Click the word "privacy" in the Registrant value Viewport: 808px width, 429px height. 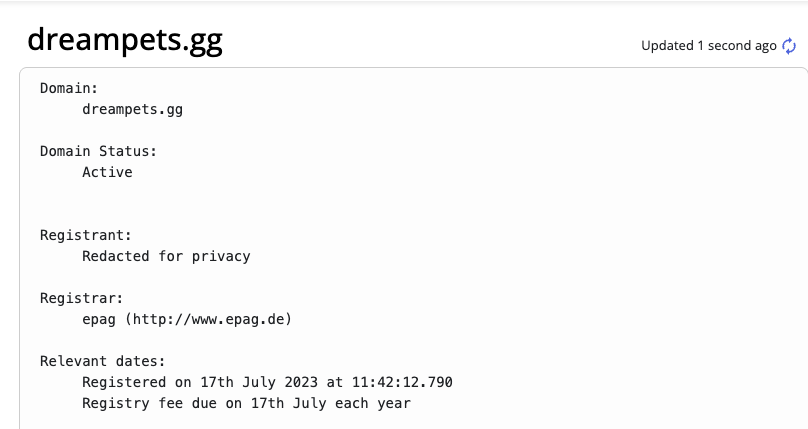click(221, 256)
